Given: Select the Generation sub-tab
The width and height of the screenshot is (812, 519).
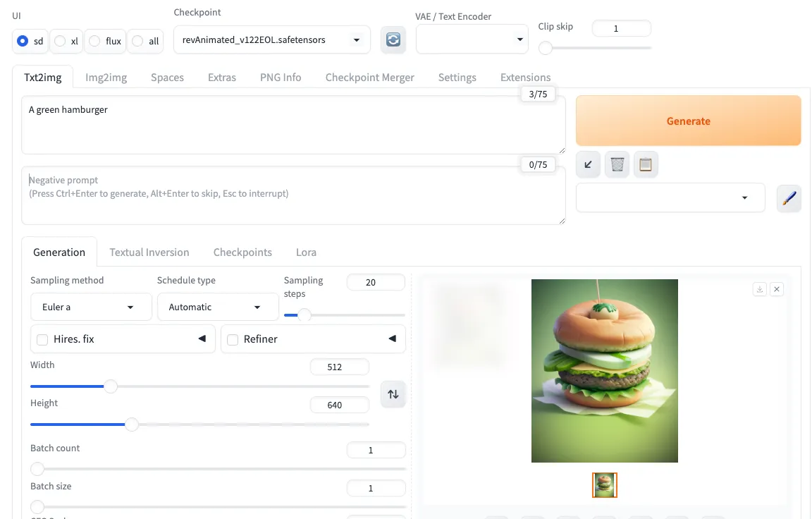Looking at the screenshot, I should pyautogui.click(x=59, y=252).
